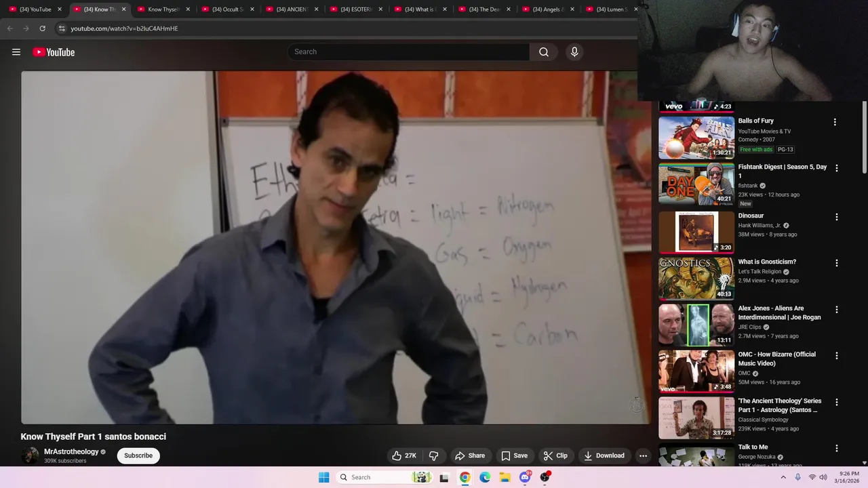Open Alex Jones Joe Rogan thumbnail
The height and width of the screenshot is (488, 868).
click(x=696, y=325)
